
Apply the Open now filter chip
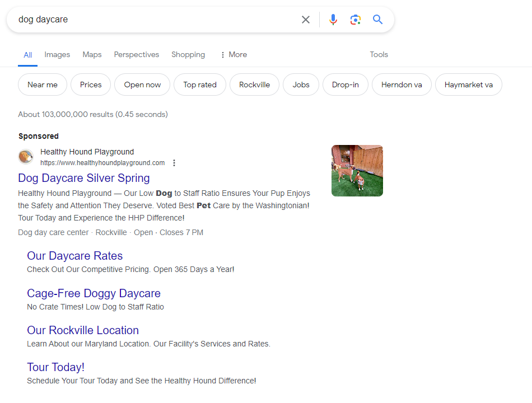pyautogui.click(x=142, y=85)
